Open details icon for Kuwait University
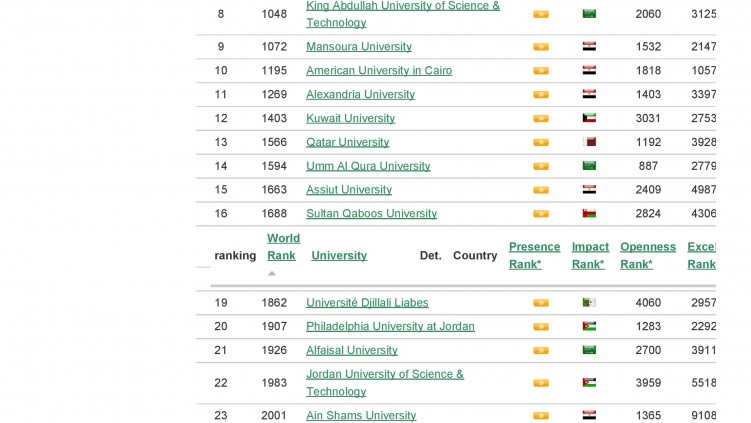 click(541, 119)
